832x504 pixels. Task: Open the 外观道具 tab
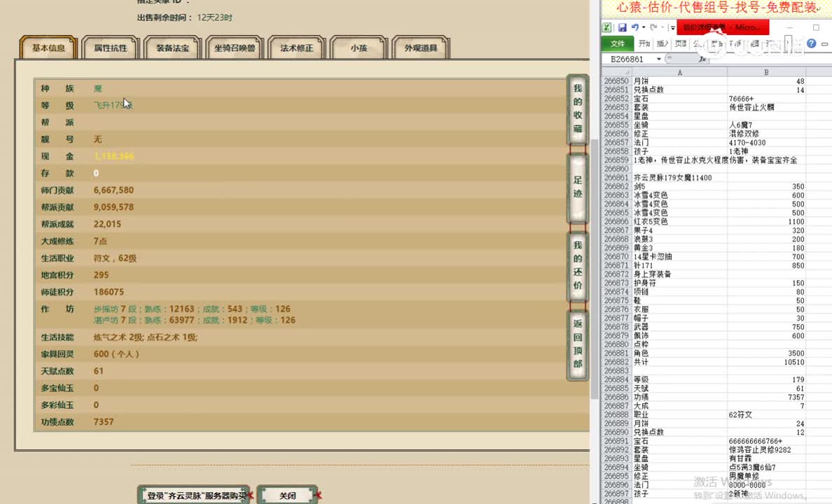click(421, 48)
